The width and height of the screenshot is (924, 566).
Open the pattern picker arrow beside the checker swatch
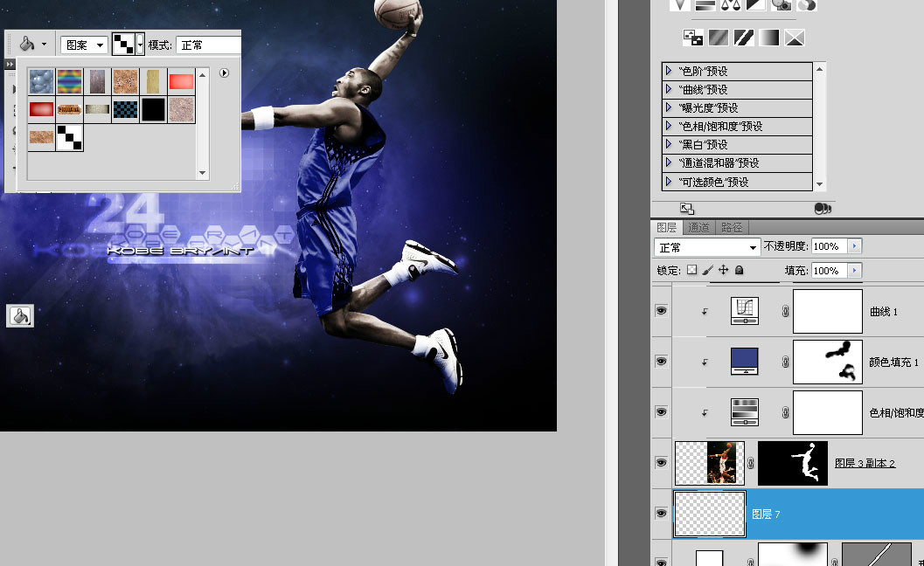tap(140, 45)
